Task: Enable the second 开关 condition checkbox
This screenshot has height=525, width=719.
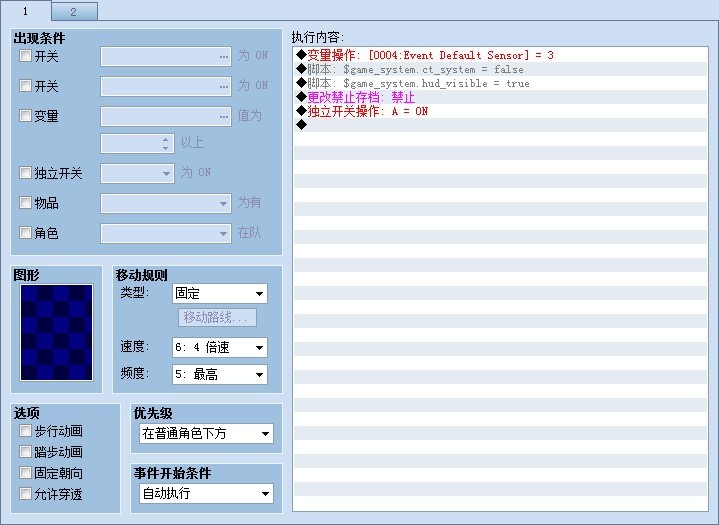Action: click(x=25, y=86)
